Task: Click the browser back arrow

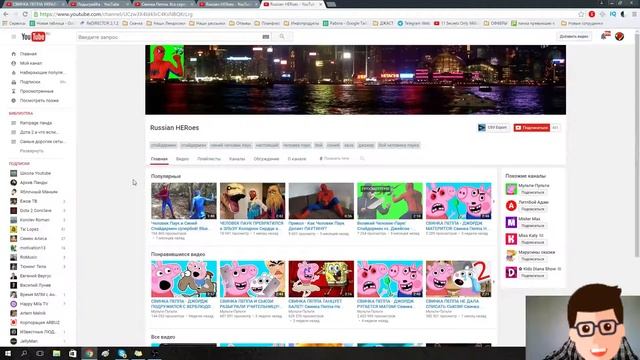Action: tap(6, 14)
